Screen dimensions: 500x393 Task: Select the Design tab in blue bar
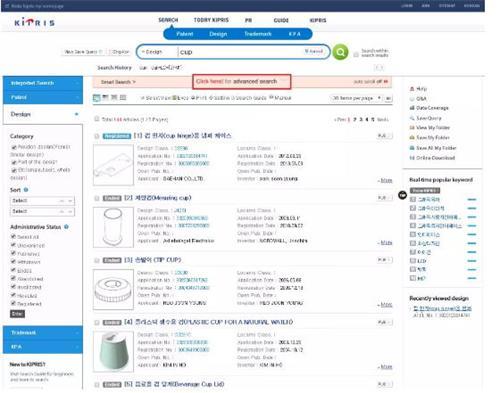click(x=218, y=34)
